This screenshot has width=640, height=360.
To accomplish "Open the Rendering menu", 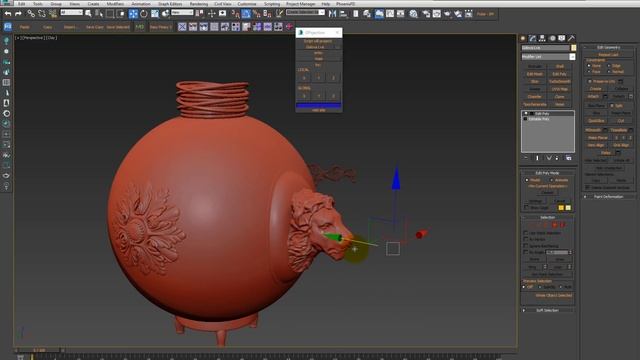I will coord(199,4).
